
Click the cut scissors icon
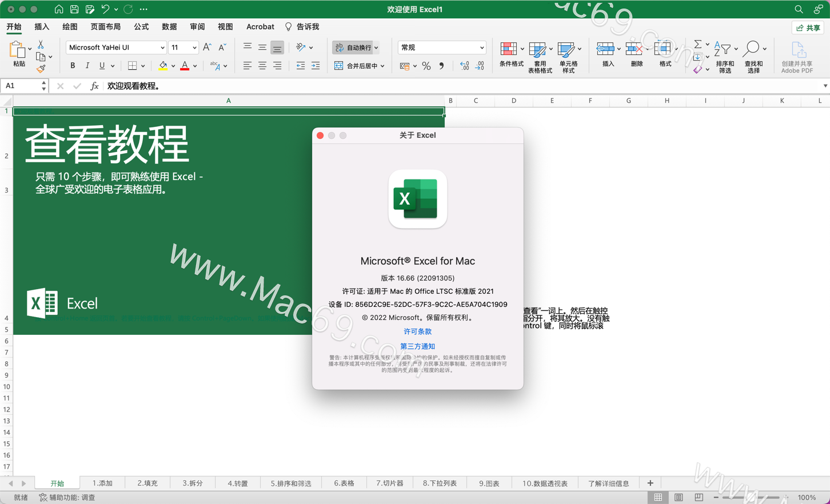41,45
